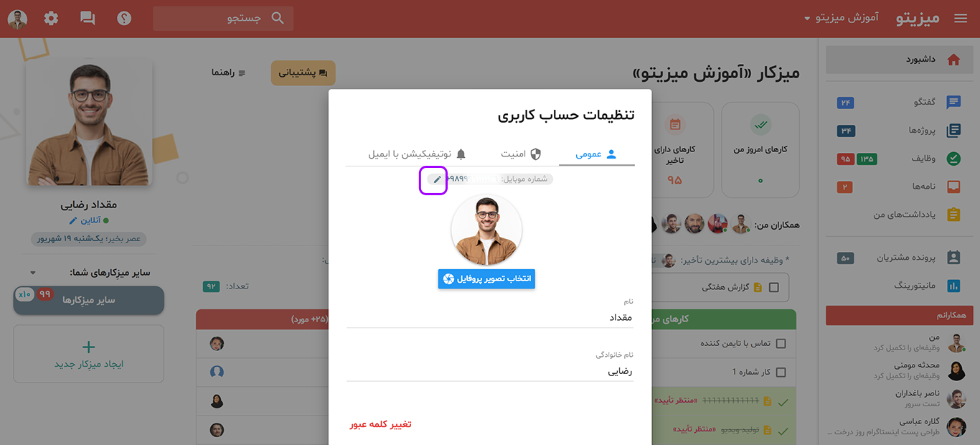Click انتخاب تصویر پروفایل button
Image resolution: width=980 pixels, height=445 pixels.
pyautogui.click(x=486, y=278)
